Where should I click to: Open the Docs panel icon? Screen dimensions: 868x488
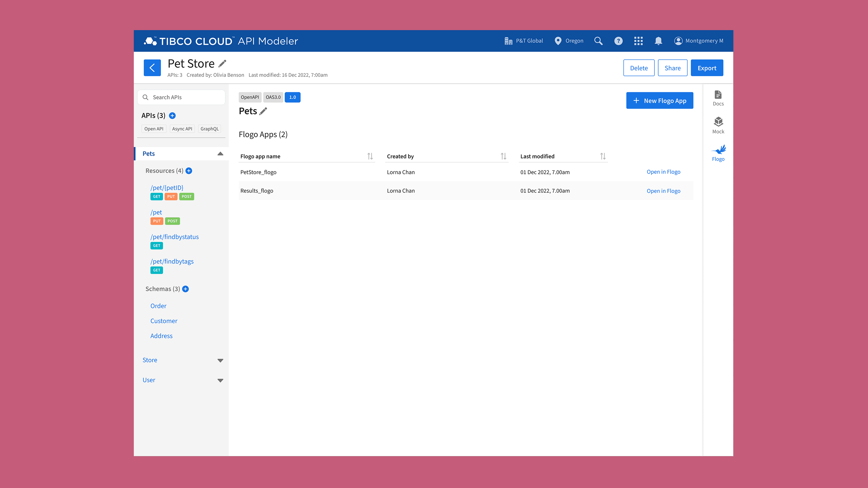718,98
